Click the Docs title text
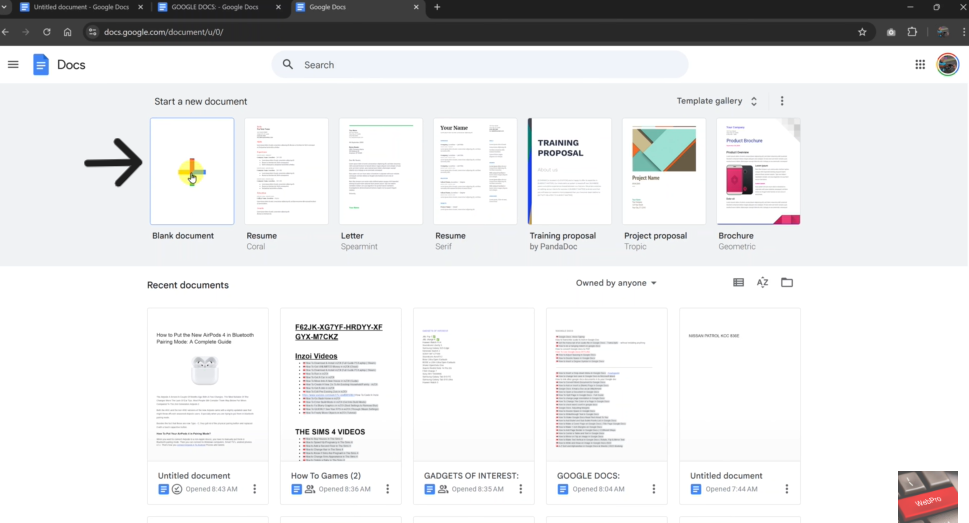This screenshot has height=523, width=969. pos(71,64)
